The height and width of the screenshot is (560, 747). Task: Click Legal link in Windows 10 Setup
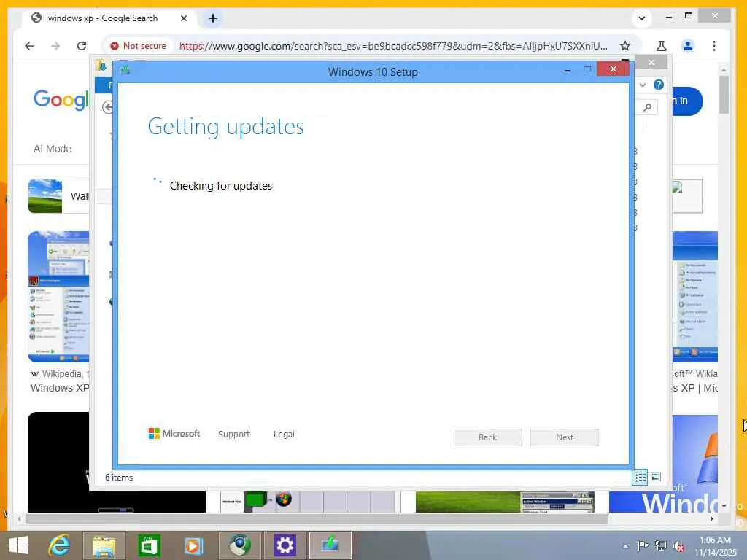point(284,434)
